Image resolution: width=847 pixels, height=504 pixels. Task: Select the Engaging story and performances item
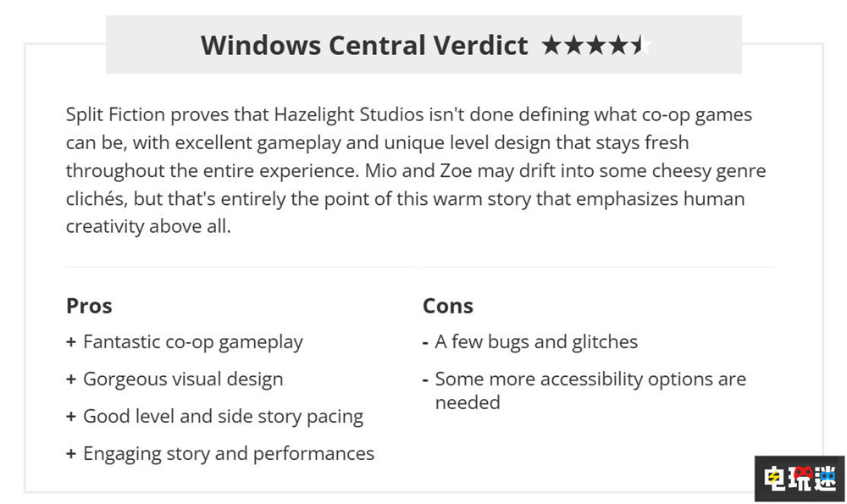point(229,454)
